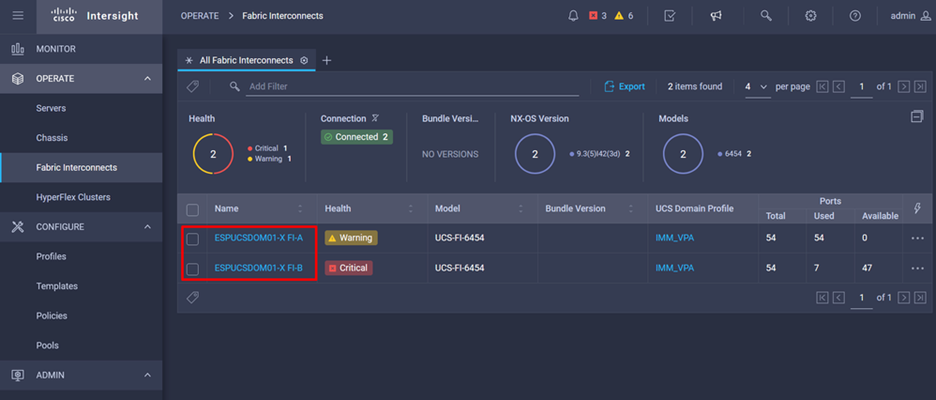Screen dimensions: 936x400
Task: Open the settings gear in header
Action: coord(810,16)
